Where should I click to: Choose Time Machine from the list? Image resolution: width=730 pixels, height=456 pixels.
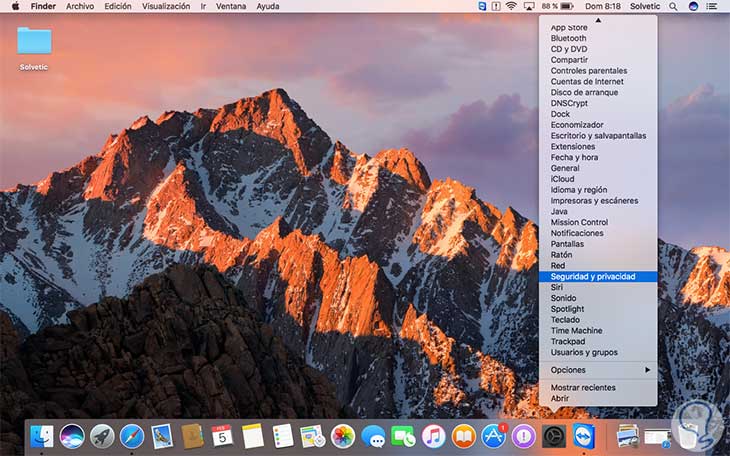click(576, 330)
